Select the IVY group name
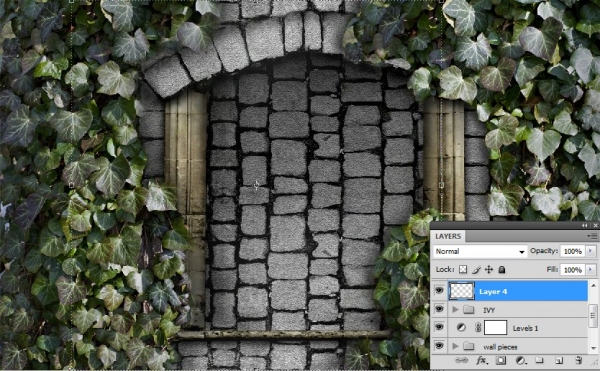 pyautogui.click(x=489, y=310)
